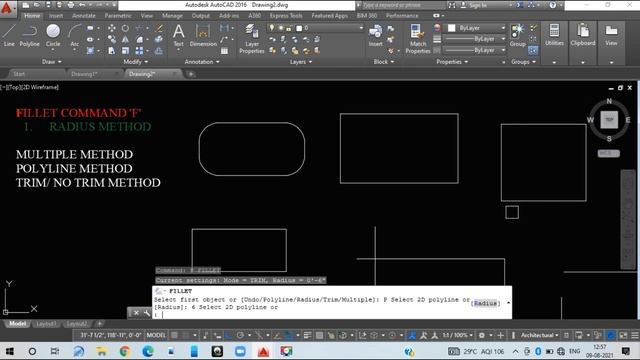Open the Parametric ribbon tab

(118, 16)
